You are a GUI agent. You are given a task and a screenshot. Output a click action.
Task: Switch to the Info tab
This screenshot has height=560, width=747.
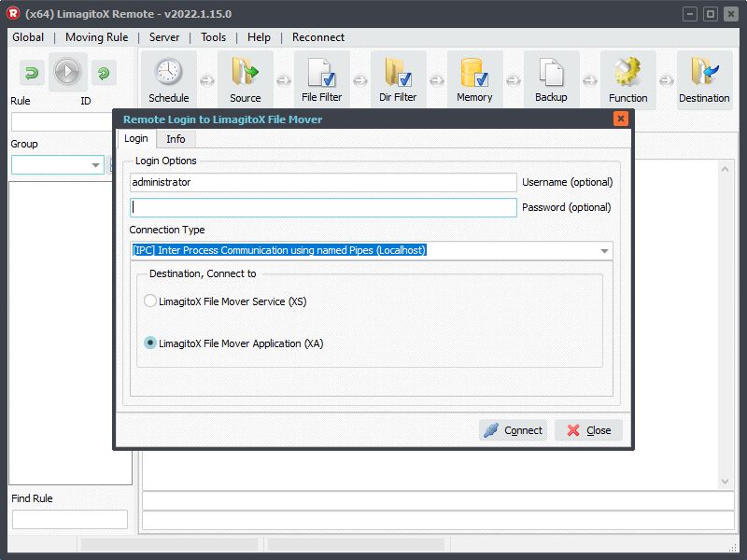176,139
